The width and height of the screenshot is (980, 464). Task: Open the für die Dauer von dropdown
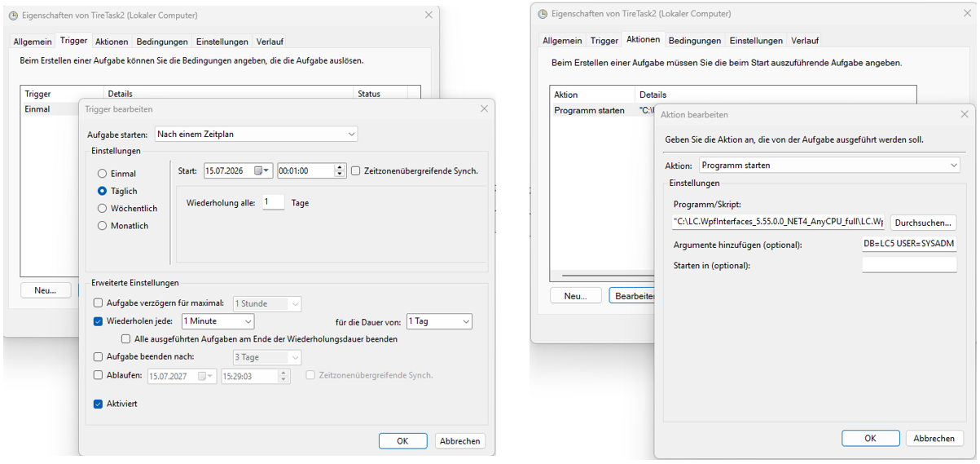coord(438,321)
